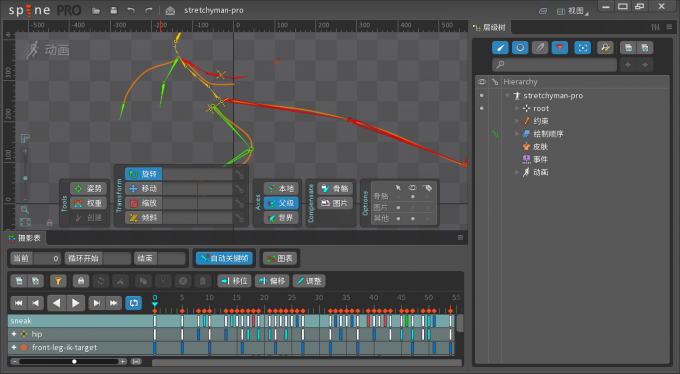Select 父级 parent axes option
Image resolution: width=680 pixels, height=374 pixels.
coord(281,203)
